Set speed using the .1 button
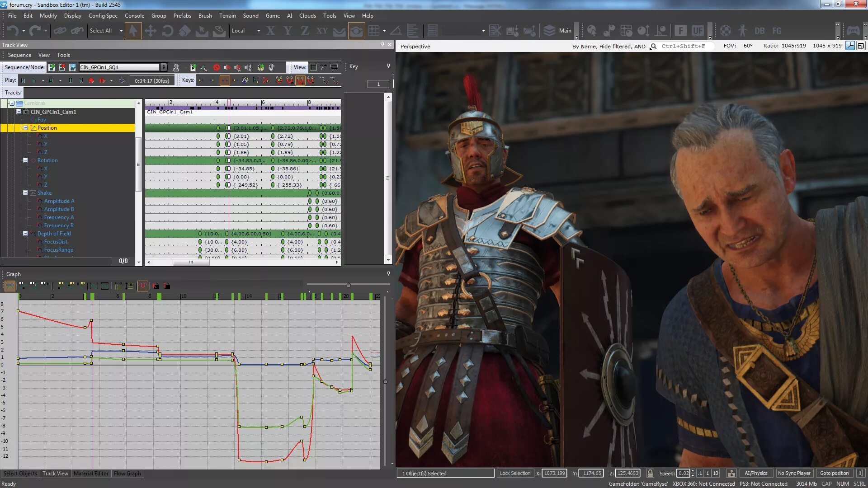The height and width of the screenshot is (488, 868). (x=700, y=473)
